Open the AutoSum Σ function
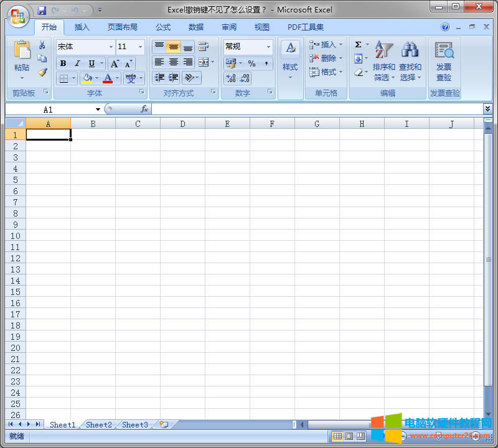The width and height of the screenshot is (498, 448). [x=359, y=44]
